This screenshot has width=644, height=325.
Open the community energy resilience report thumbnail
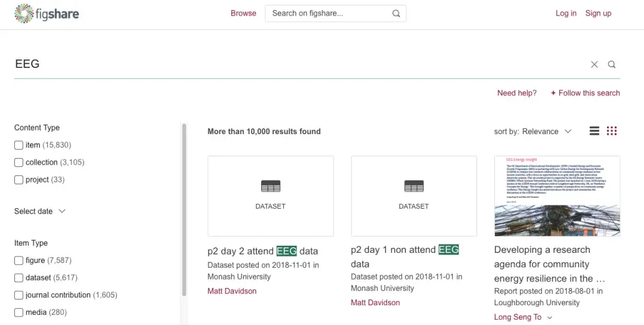pyautogui.click(x=557, y=196)
